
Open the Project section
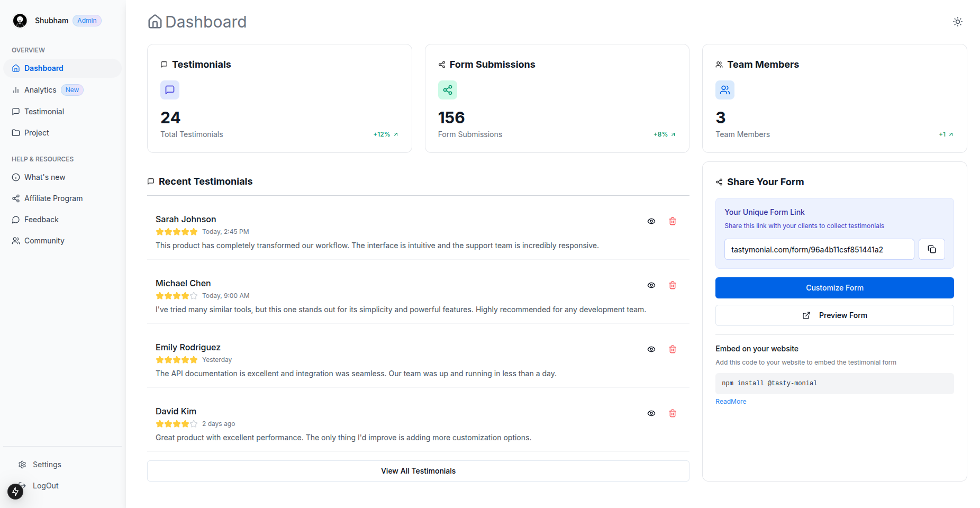coord(37,133)
